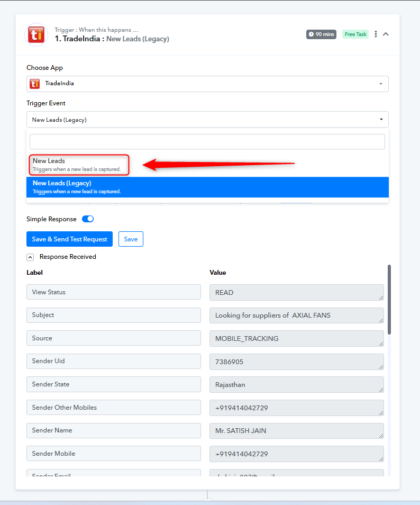The width and height of the screenshot is (420, 505).
Task: Select the New Leads (Legacy) option
Action: 207,187
